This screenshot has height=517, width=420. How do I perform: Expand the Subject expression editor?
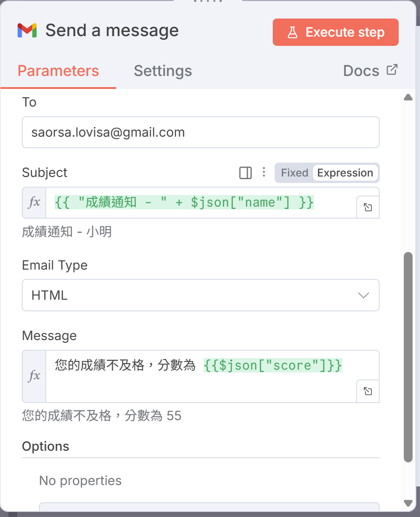pos(368,208)
